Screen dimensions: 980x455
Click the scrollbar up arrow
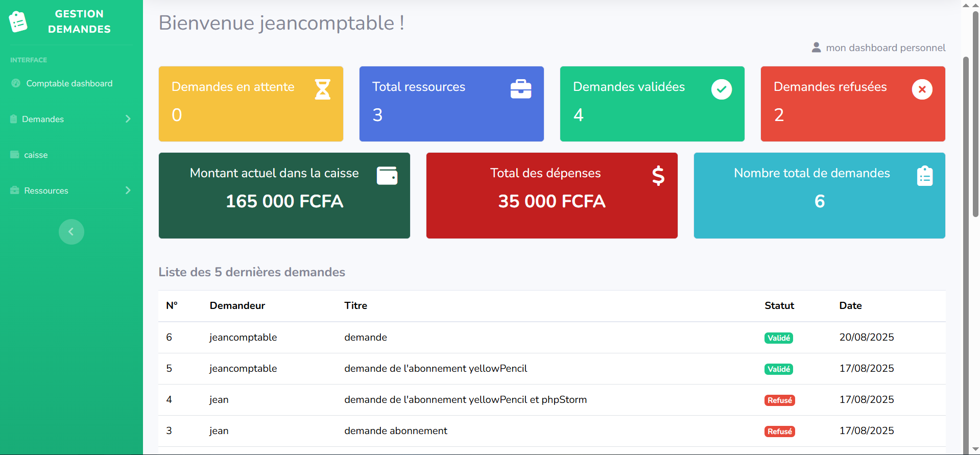point(975,5)
